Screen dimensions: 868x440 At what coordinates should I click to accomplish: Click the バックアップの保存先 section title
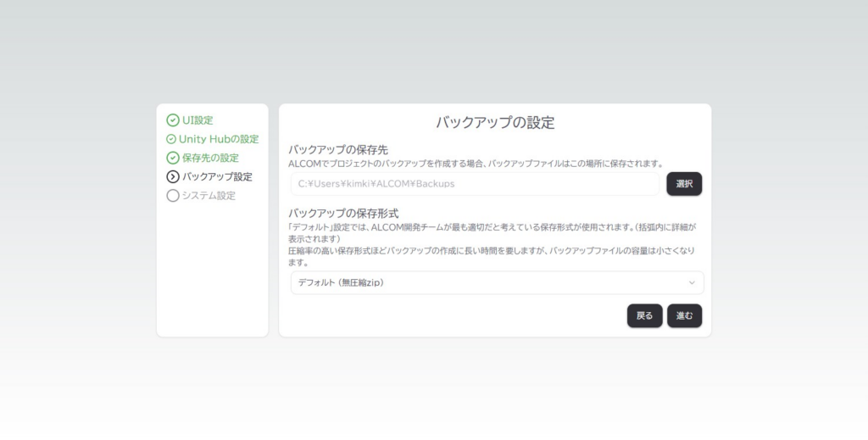[x=337, y=150]
